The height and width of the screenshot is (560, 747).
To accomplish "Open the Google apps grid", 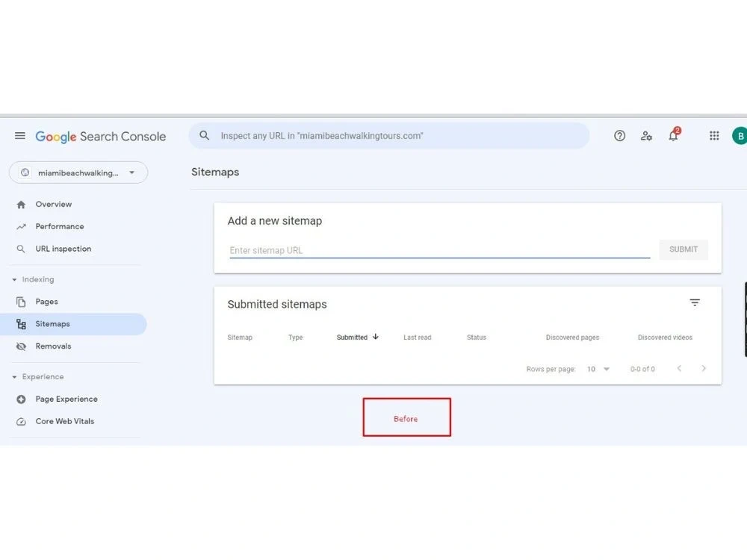I will click(x=714, y=136).
